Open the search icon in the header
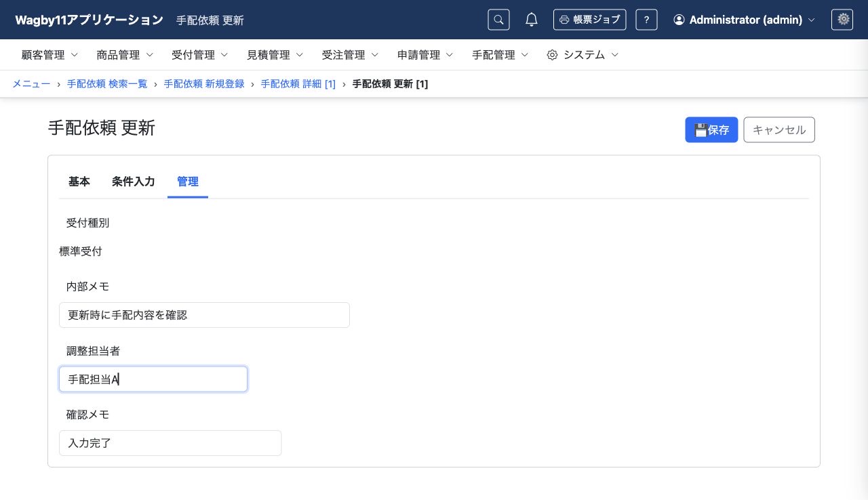 [x=498, y=20]
